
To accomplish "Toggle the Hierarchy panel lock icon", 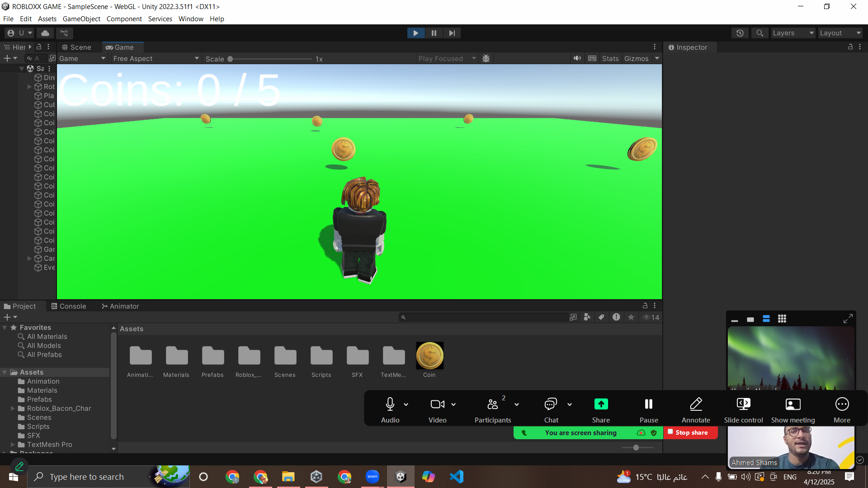I will pos(39,47).
